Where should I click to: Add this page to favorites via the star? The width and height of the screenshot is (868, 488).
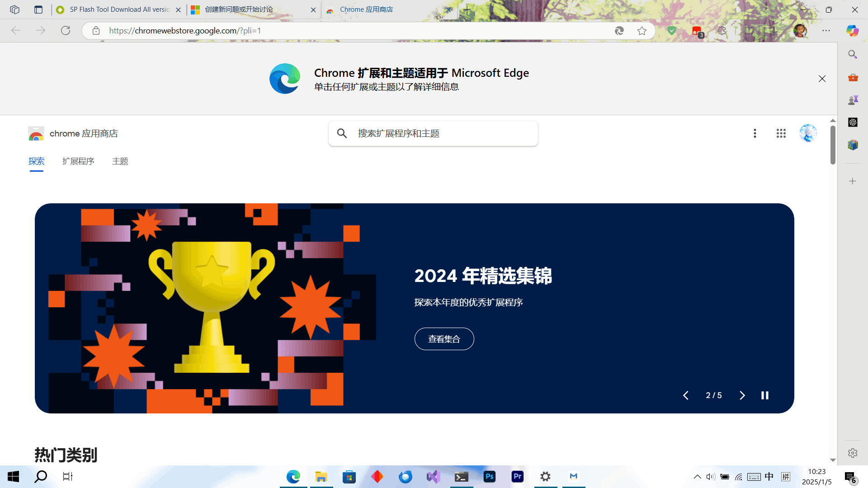point(642,31)
